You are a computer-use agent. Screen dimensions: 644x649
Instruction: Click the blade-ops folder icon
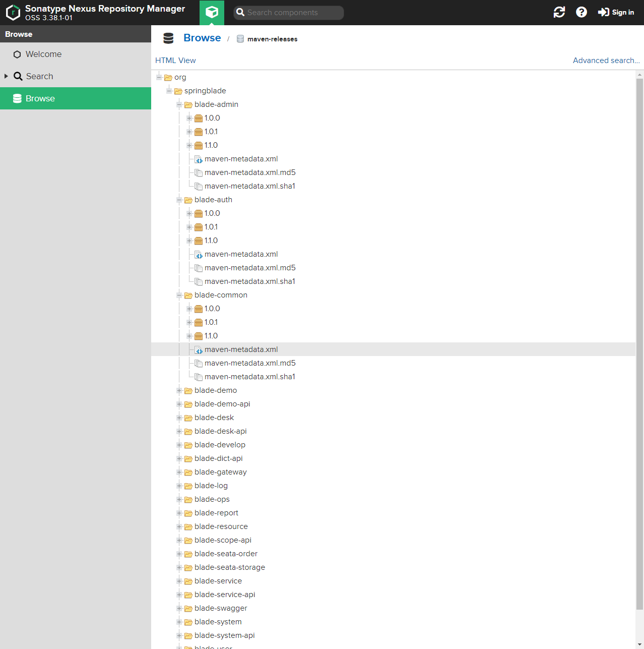[188, 499]
